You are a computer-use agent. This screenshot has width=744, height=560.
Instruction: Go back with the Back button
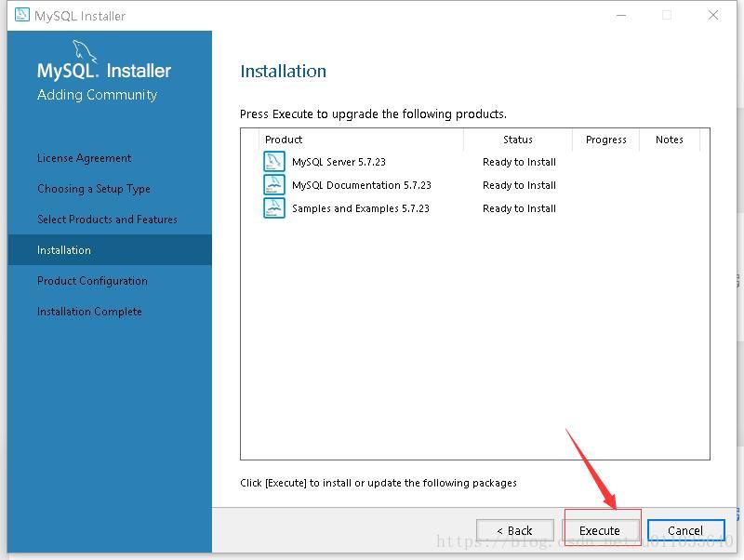pyautogui.click(x=515, y=530)
